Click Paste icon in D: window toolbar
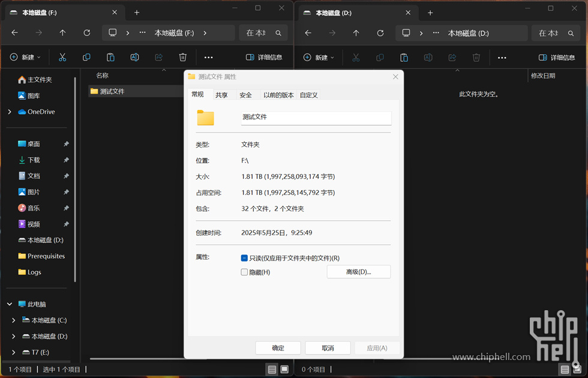Image resolution: width=588 pixels, height=378 pixels. 404,58
